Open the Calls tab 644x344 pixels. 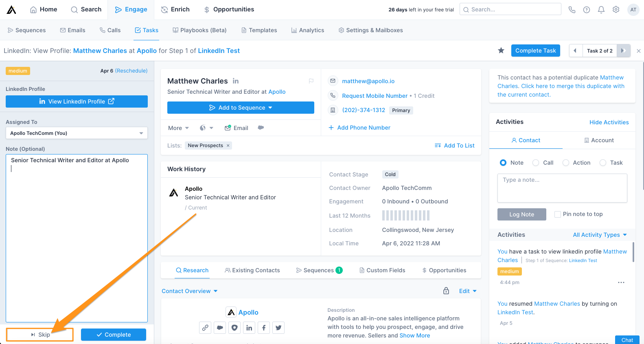[110, 30]
